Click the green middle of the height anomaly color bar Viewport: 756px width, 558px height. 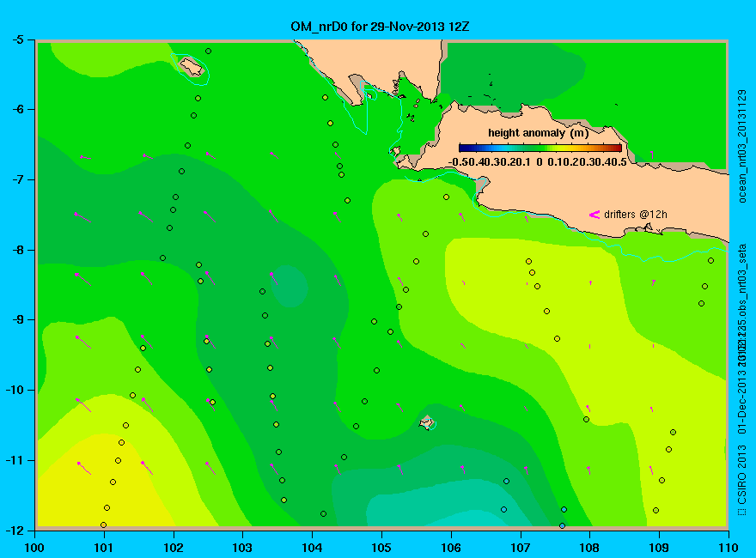[x=540, y=148]
